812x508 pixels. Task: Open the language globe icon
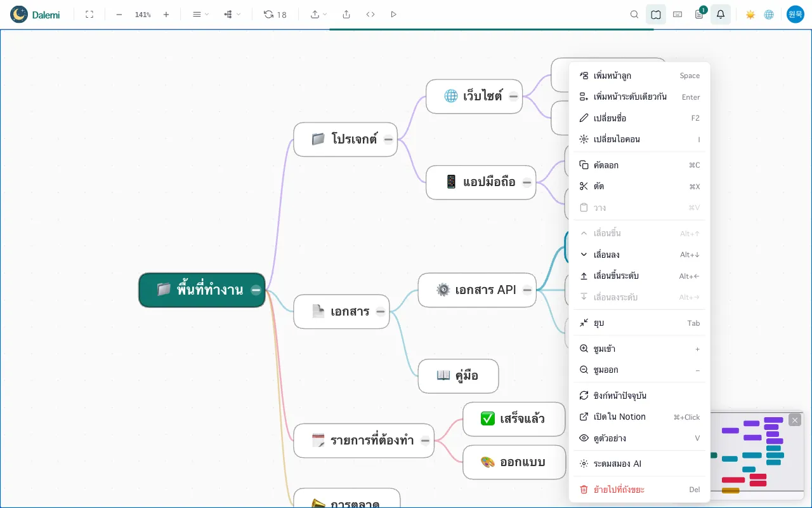coord(769,14)
